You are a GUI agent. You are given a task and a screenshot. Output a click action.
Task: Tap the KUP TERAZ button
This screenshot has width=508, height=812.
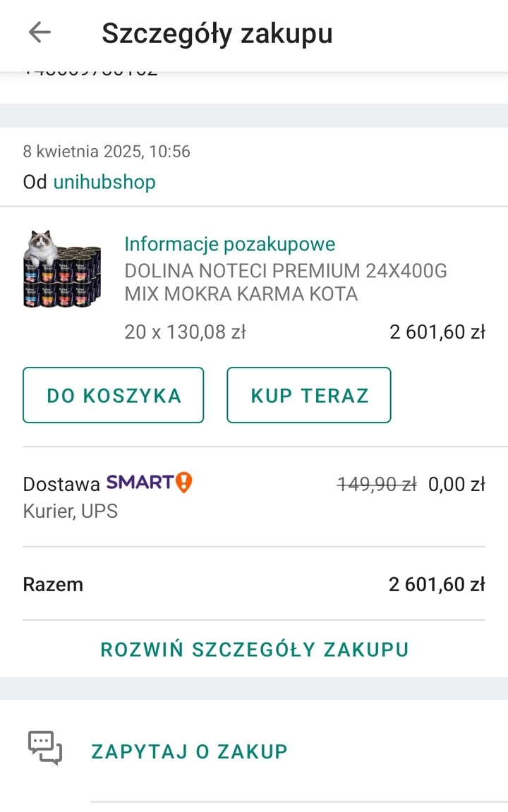[x=308, y=395]
